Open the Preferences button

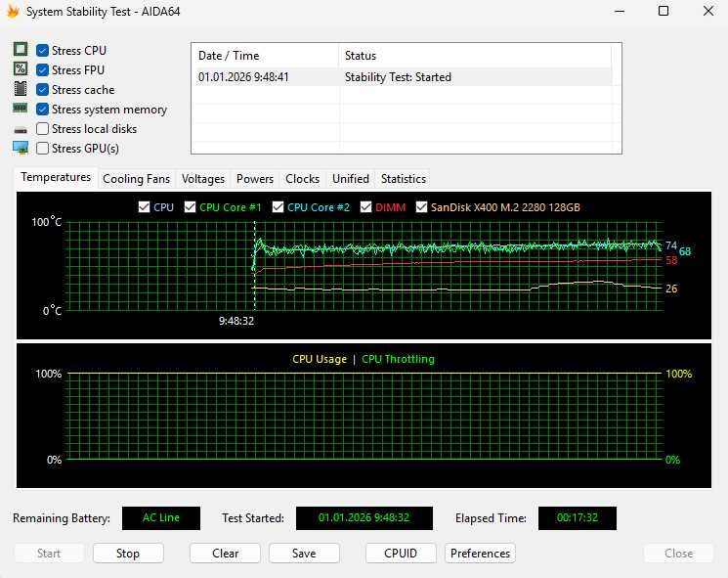point(480,554)
